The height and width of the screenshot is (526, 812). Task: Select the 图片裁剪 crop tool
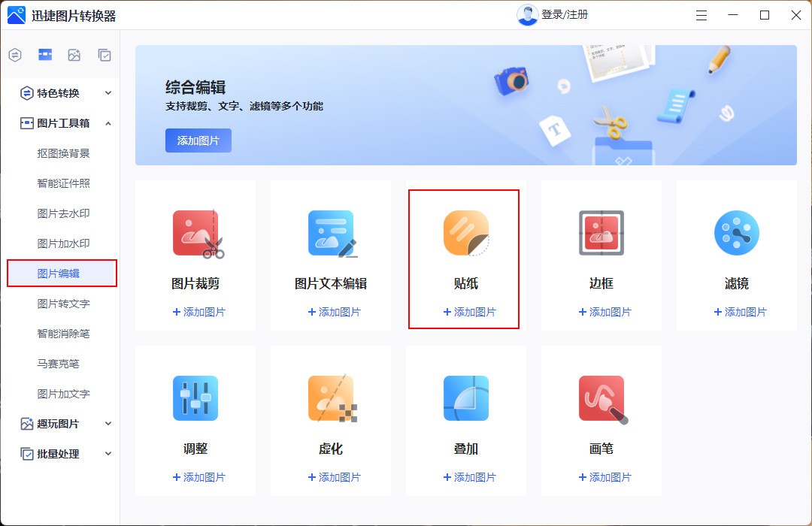195,255
